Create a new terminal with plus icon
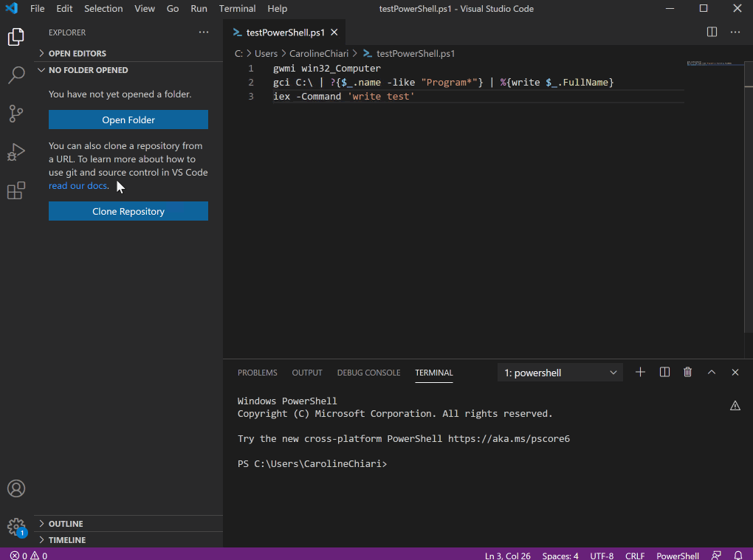Viewport: 753px width, 560px height. (x=640, y=373)
